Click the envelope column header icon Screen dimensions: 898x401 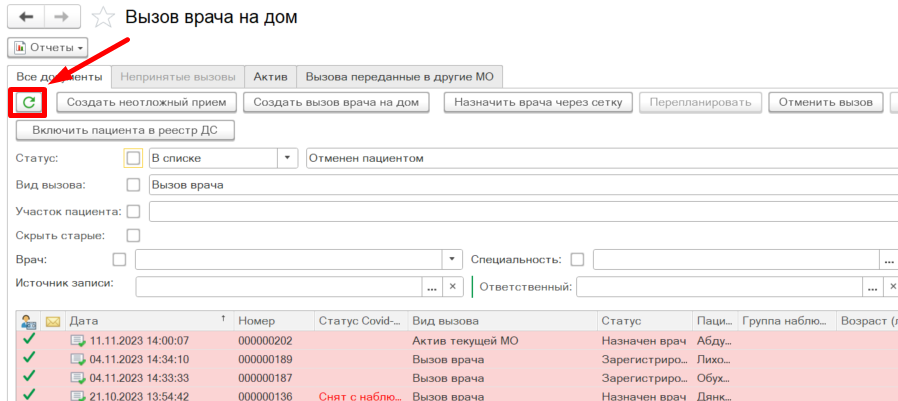[53, 321]
